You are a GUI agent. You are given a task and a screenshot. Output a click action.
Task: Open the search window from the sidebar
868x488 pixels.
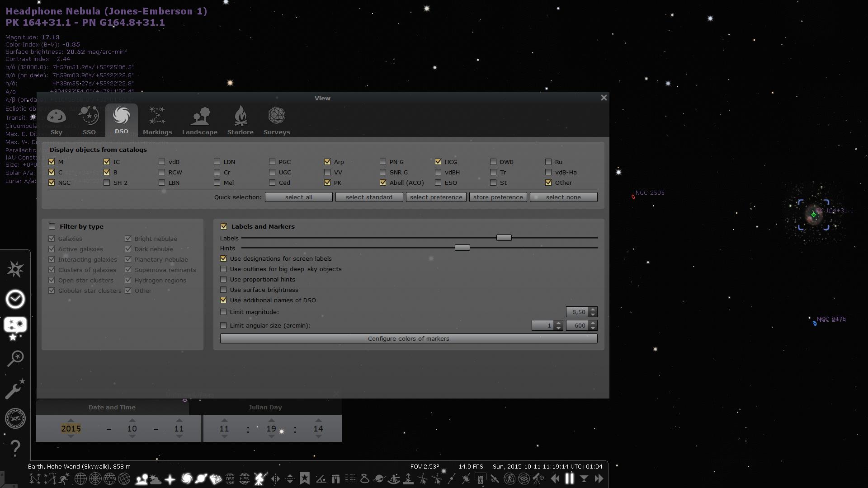click(x=15, y=358)
